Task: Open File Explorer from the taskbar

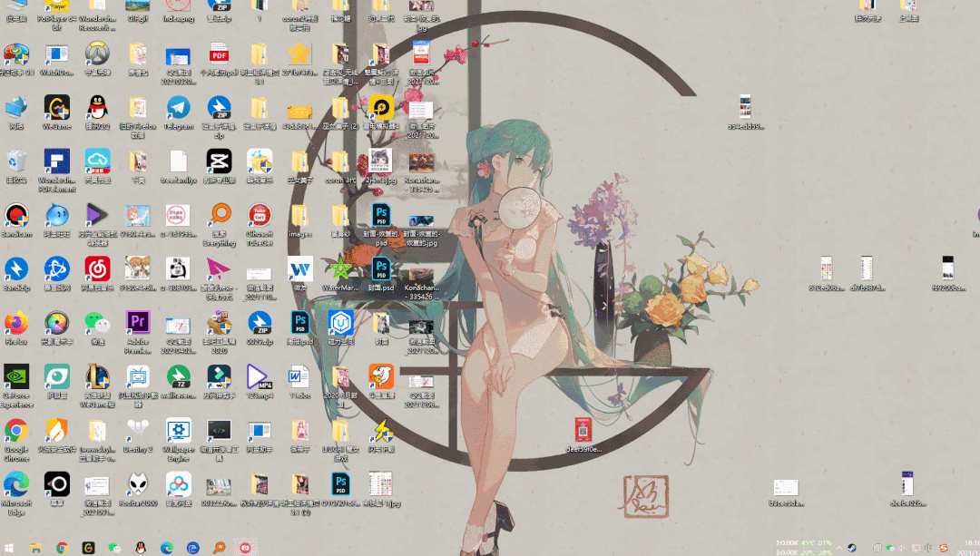Action: pos(35,548)
